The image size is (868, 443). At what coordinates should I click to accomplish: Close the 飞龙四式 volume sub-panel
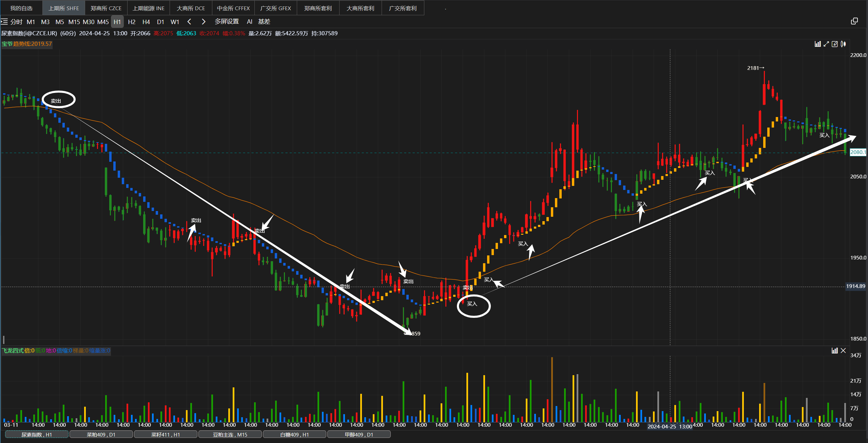(843, 350)
